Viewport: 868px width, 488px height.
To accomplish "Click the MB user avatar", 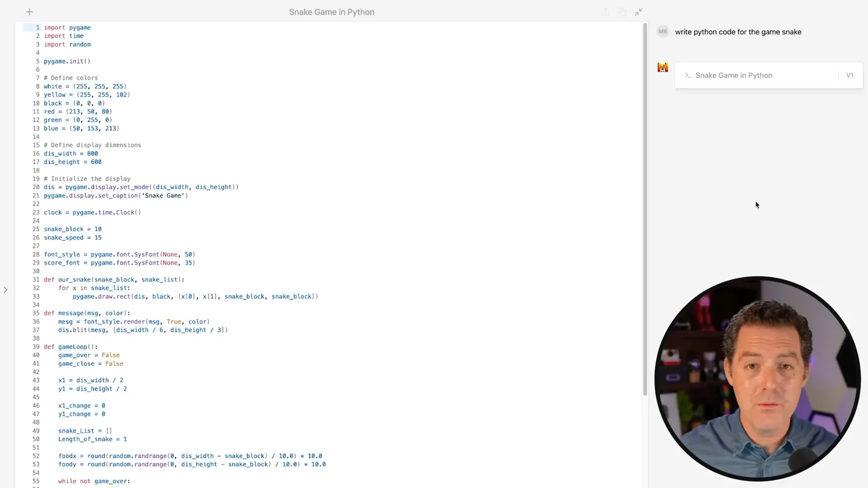I will [x=662, y=31].
